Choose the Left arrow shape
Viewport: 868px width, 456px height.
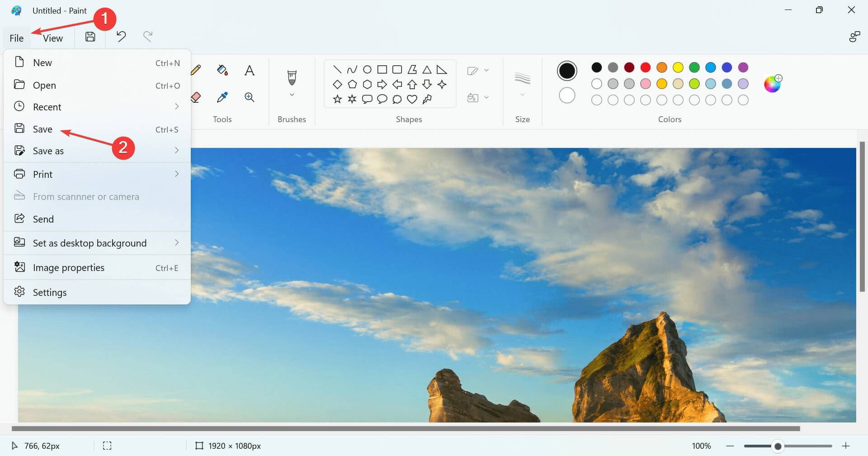(x=397, y=84)
